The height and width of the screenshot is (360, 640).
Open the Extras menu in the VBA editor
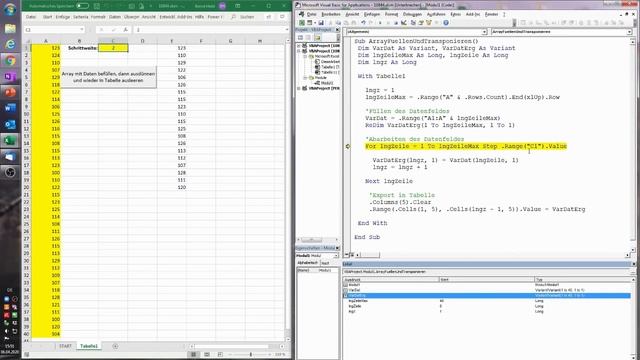455,14
